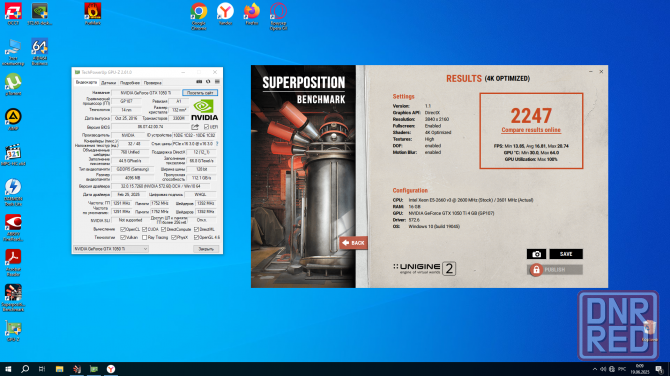
Task: Open Windows Start menu
Action: click(x=8, y=369)
